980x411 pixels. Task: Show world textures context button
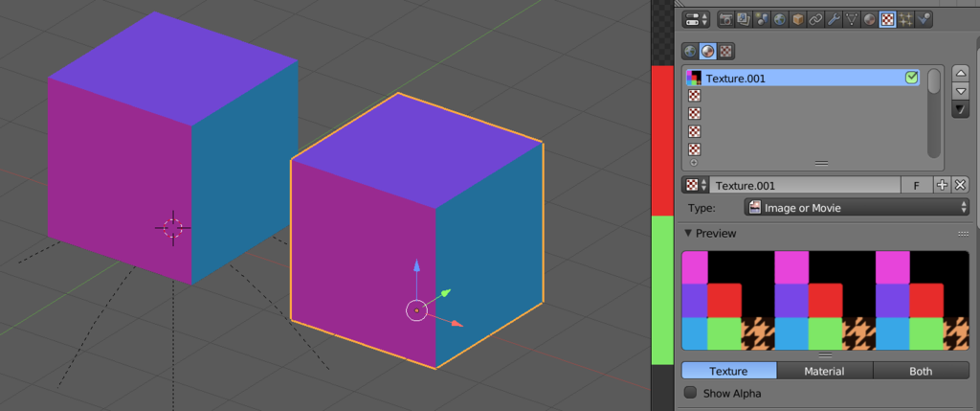(690, 52)
